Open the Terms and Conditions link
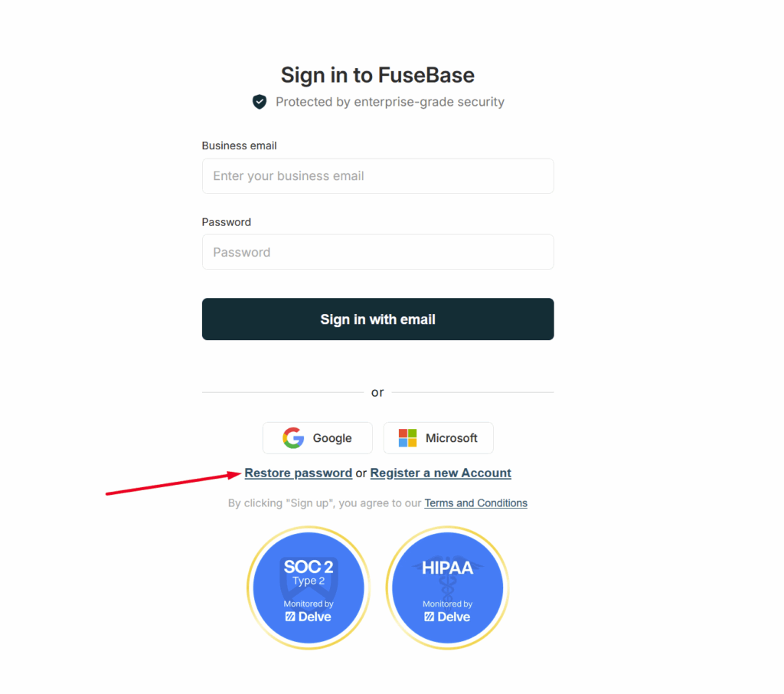The height and width of the screenshot is (694, 784). coord(475,503)
